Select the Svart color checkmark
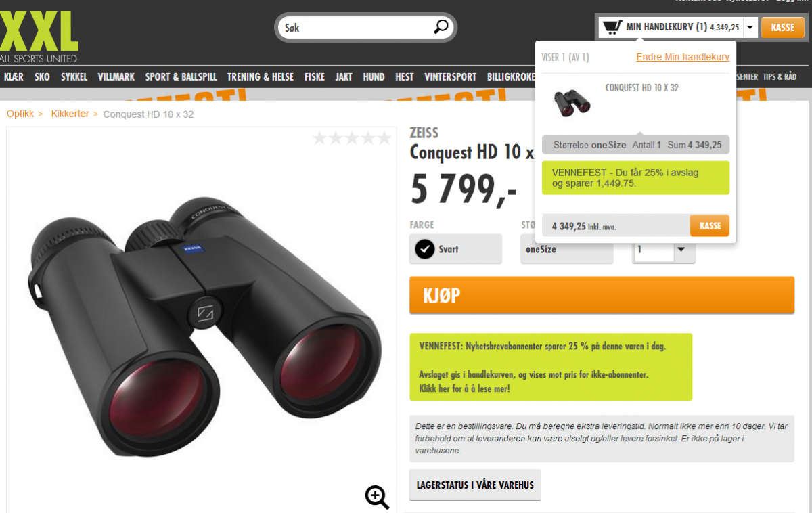Image resolution: width=812 pixels, height=513 pixels. 425,249
